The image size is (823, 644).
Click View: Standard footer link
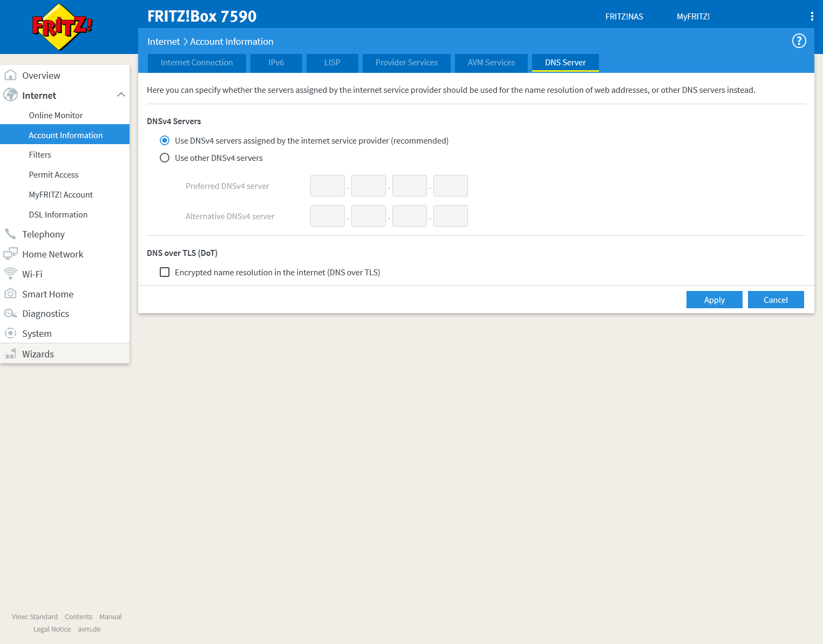coord(35,616)
